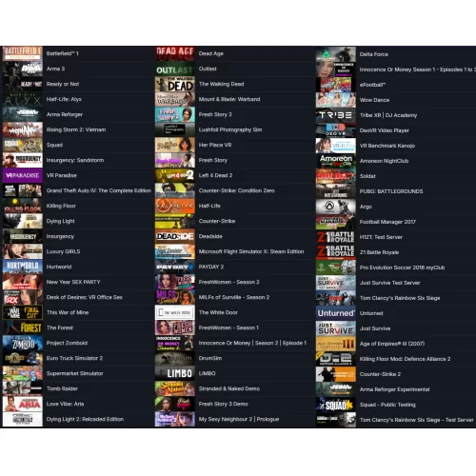Select the Supermarket Simulator icon

pos(23,373)
